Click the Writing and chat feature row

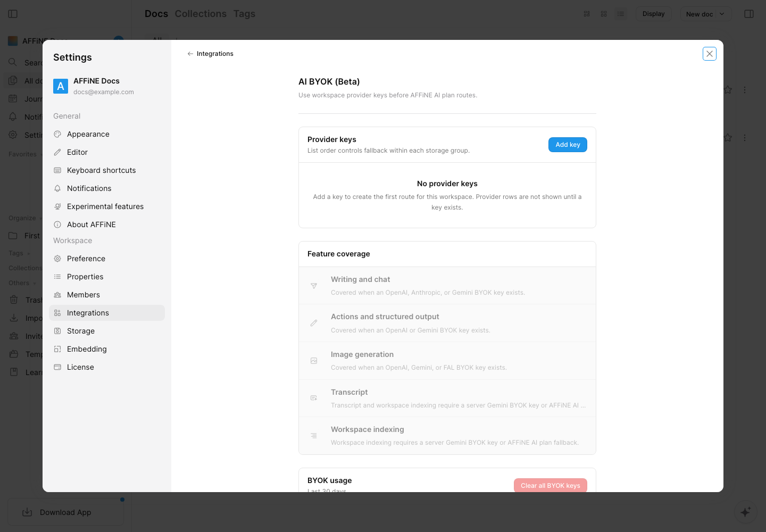(447, 286)
